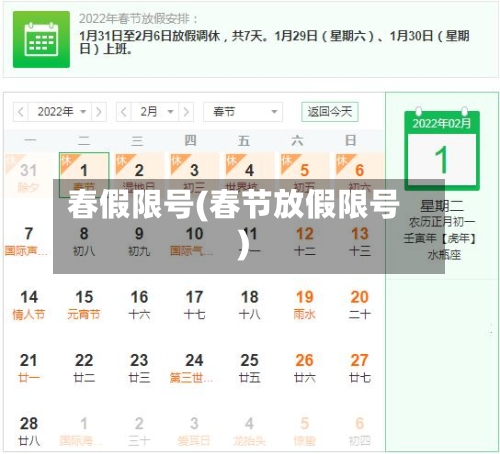The image size is (500, 454).
Task: Select February 20 二十 cell
Action: click(359, 305)
